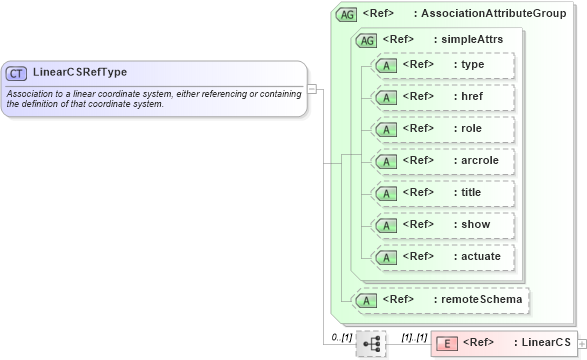Select the association description text
This screenshot has height=360, width=587.
pyautogui.click(x=154, y=99)
